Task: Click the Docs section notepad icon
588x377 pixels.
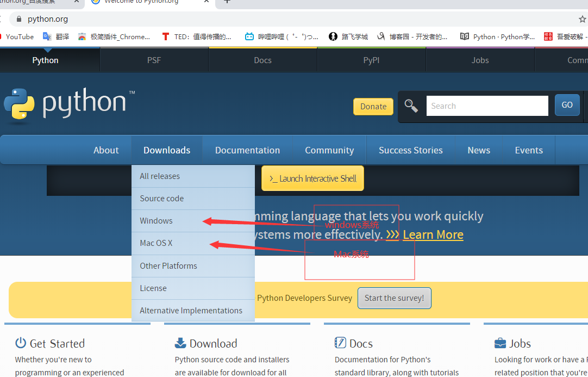Action: tap(340, 343)
